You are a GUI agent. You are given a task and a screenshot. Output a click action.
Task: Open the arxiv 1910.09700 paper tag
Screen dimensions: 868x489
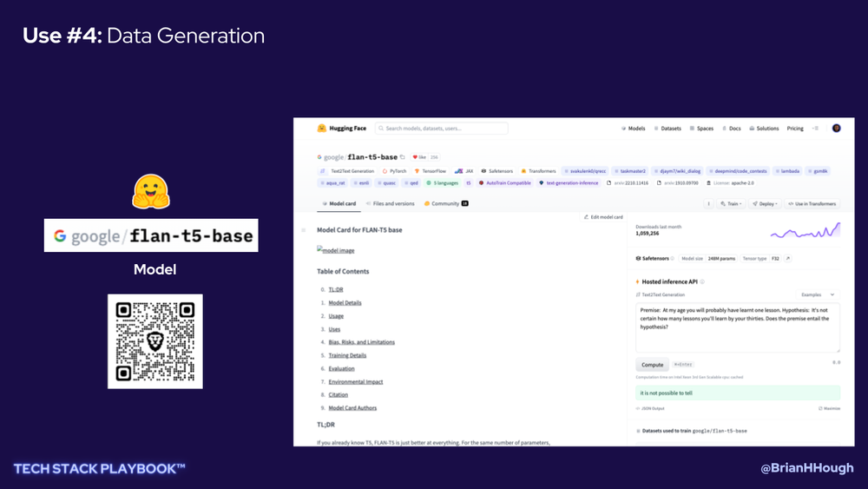point(678,182)
